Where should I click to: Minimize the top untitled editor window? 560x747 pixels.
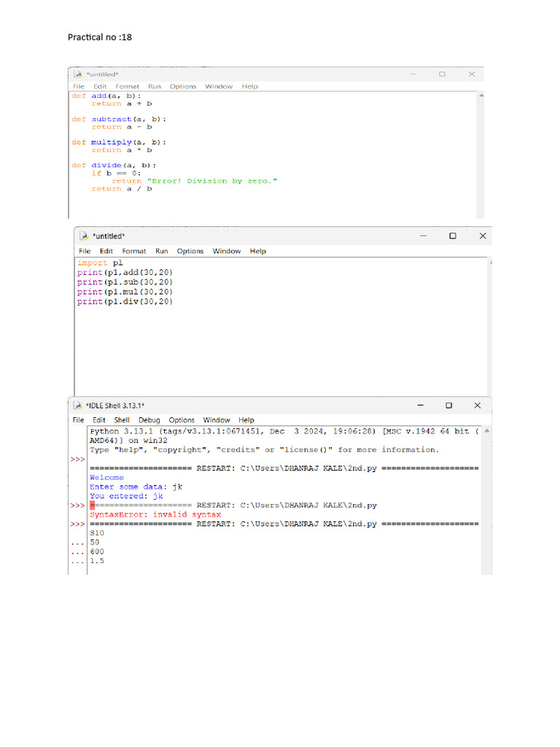click(x=413, y=74)
